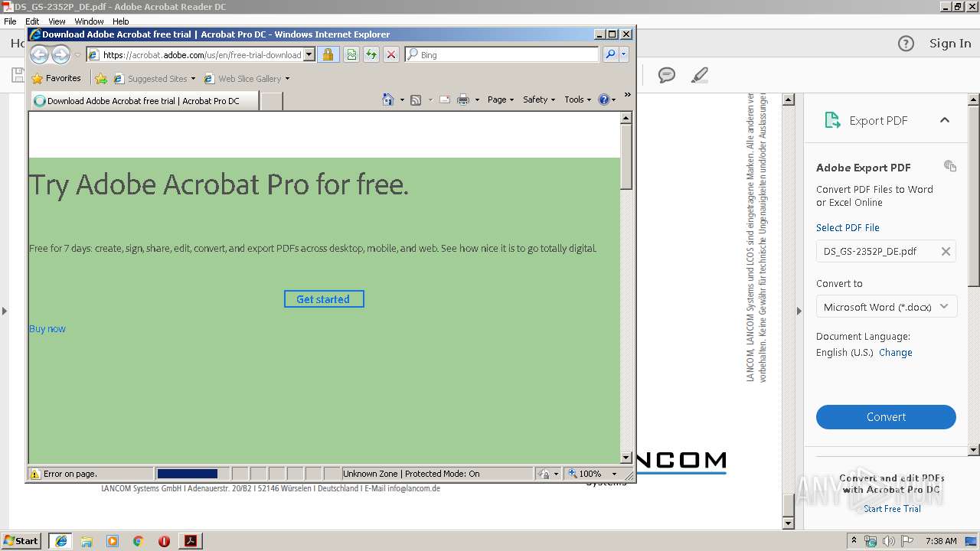980x551 pixels.
Task: Open Acrobat Reader File menu
Action: pos(10,21)
